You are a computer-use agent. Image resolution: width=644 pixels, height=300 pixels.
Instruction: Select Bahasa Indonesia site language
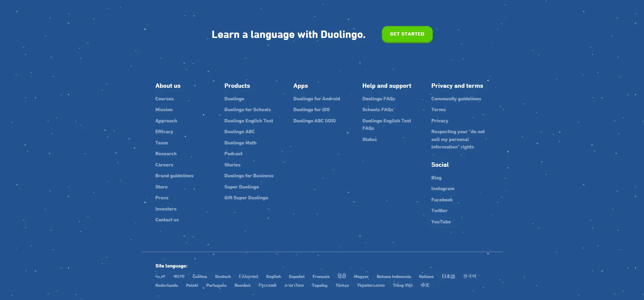click(394, 277)
